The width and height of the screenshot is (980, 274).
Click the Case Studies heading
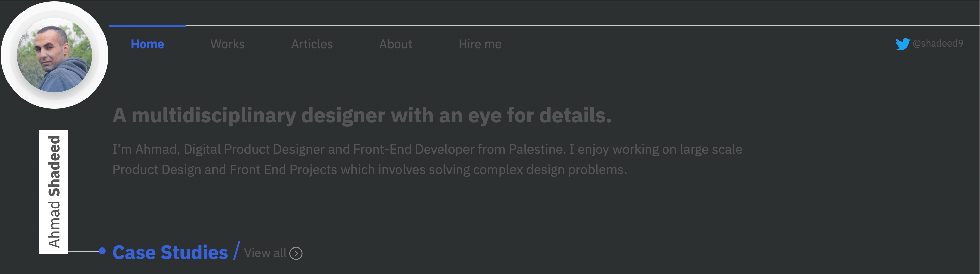(x=170, y=252)
